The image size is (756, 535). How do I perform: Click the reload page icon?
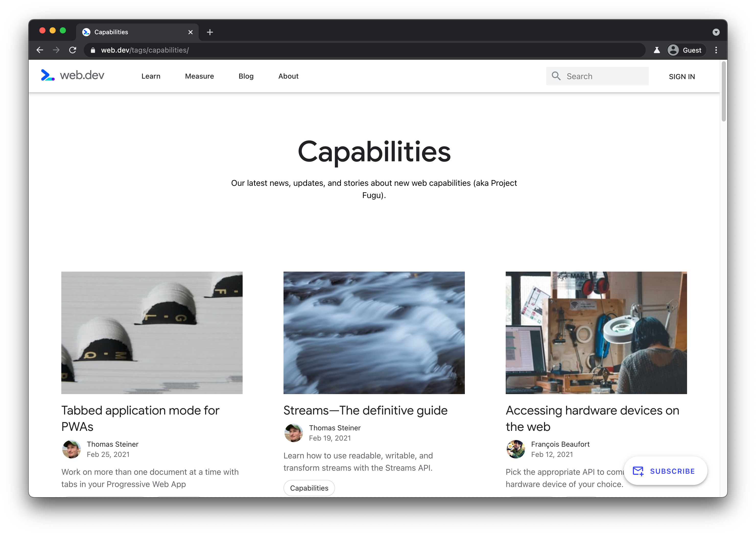click(x=73, y=50)
